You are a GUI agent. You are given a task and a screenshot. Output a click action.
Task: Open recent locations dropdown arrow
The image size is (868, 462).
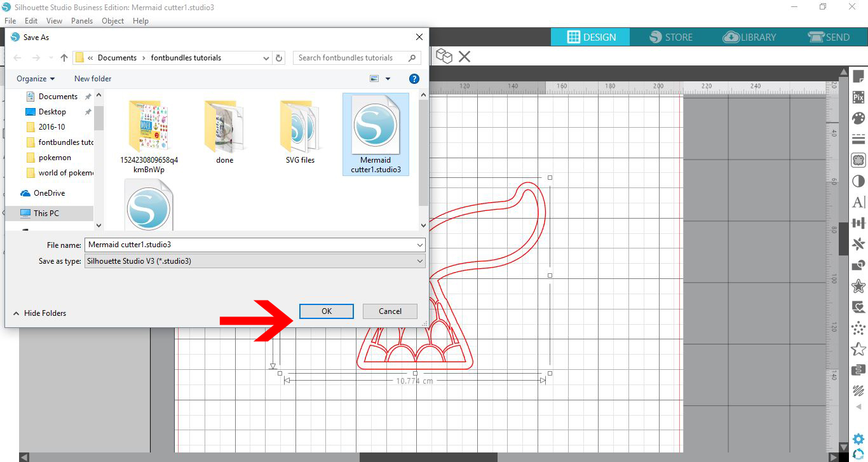pos(50,58)
